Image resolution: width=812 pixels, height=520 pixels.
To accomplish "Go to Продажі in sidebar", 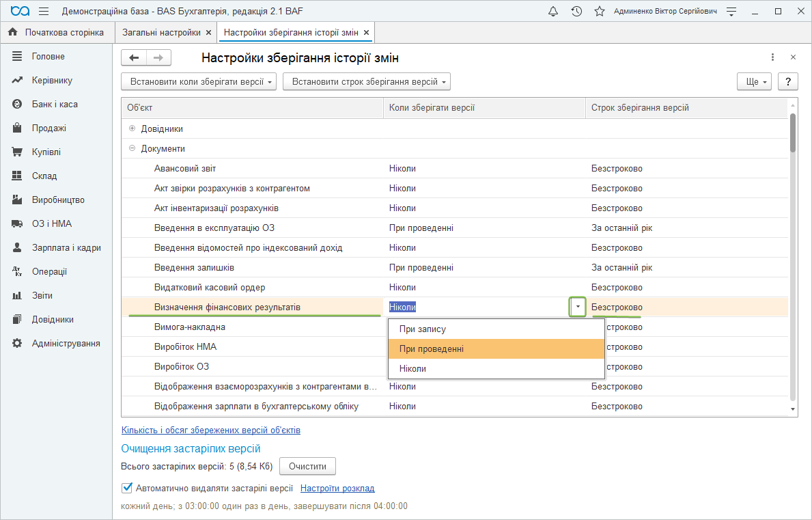I will tap(48, 128).
